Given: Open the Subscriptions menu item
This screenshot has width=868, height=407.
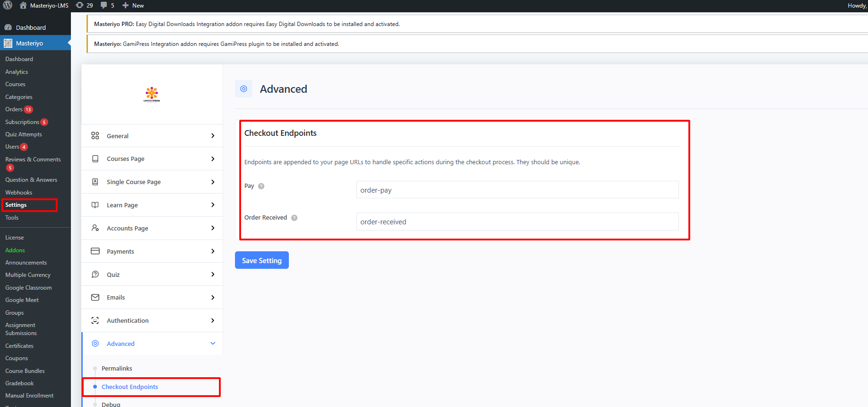Looking at the screenshot, I should pyautogui.click(x=22, y=122).
